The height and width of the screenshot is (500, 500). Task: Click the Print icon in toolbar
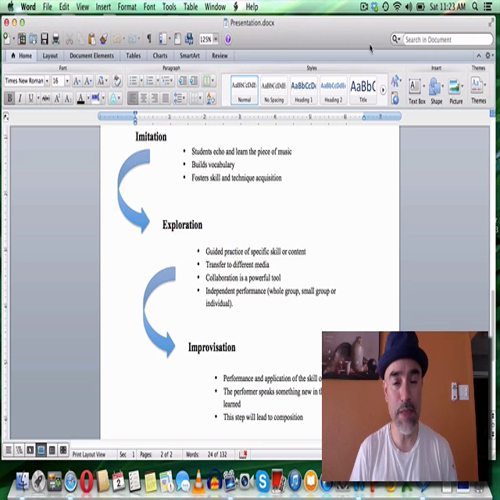(x=56, y=39)
